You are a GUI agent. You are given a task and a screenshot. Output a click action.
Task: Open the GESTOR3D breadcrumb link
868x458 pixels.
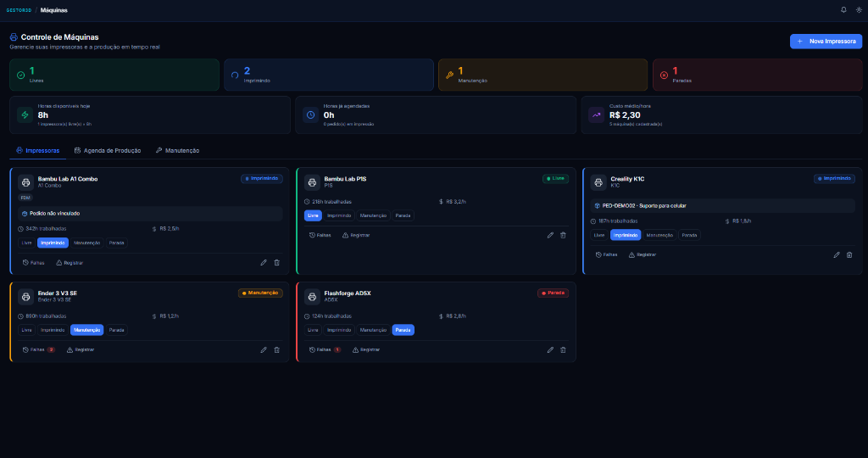pos(19,10)
